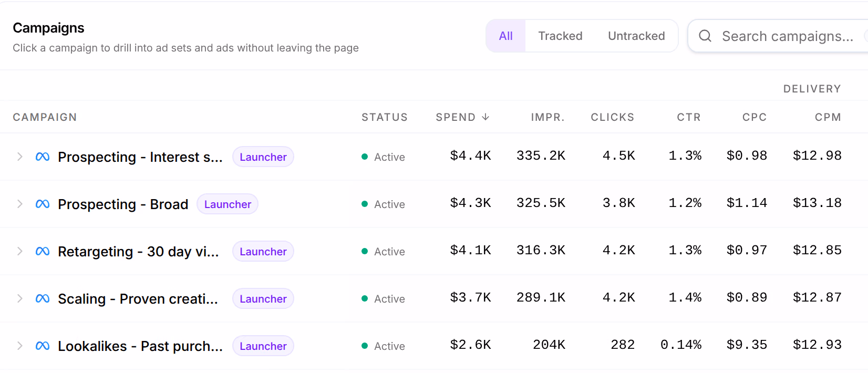Click Launcher badge on Prospecting - Broad row

pyautogui.click(x=228, y=204)
